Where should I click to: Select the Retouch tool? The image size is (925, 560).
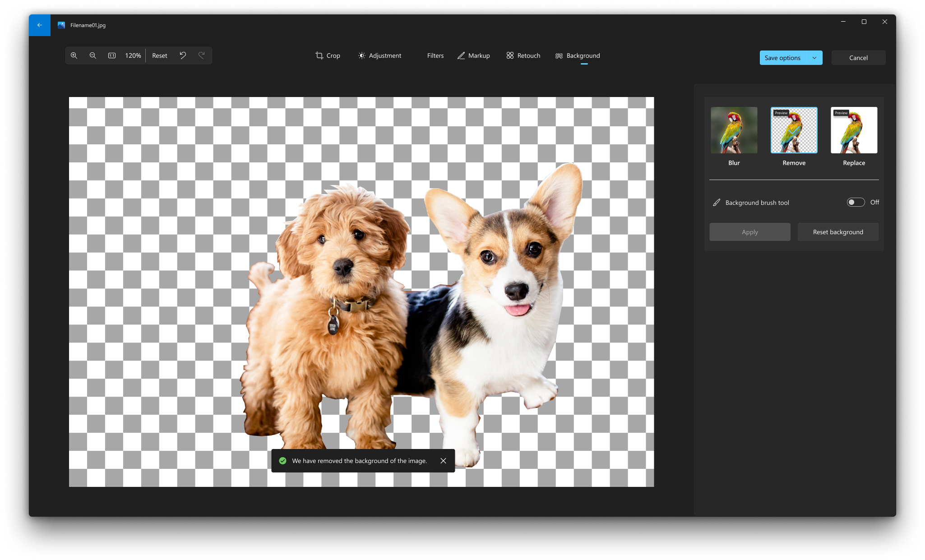pos(525,55)
